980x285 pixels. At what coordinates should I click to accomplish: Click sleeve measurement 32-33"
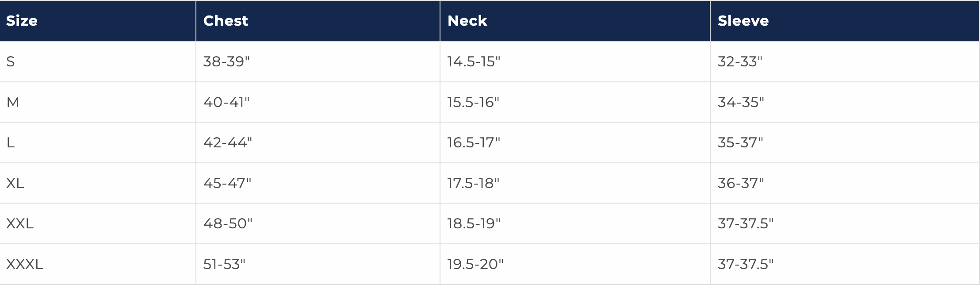[x=740, y=62]
